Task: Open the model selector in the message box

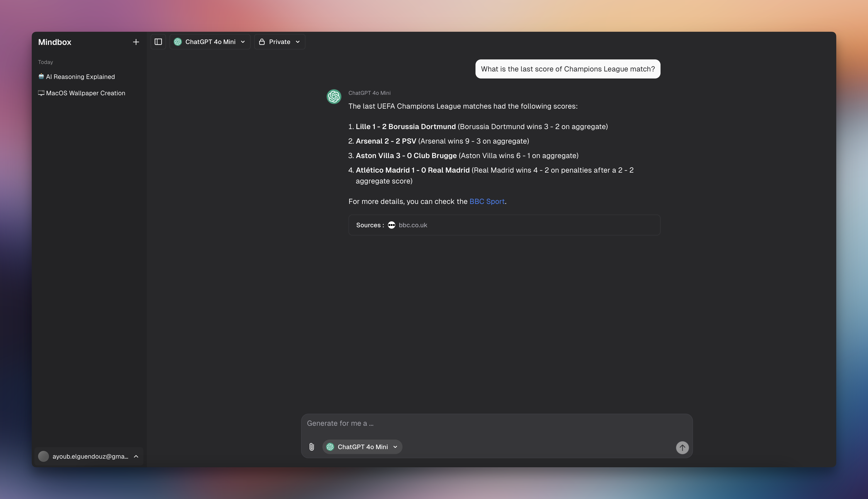Action: (x=362, y=447)
